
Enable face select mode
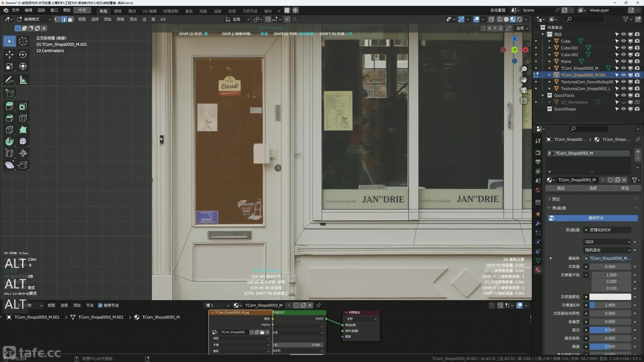[71, 19]
